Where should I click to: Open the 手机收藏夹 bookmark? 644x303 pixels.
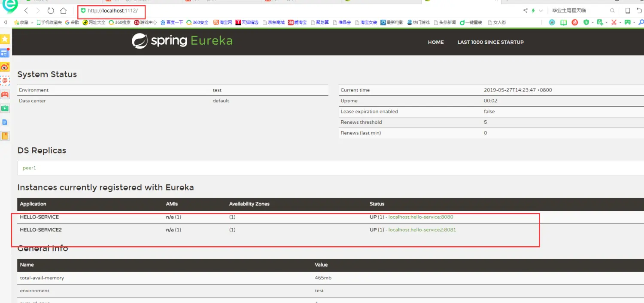[x=49, y=22]
